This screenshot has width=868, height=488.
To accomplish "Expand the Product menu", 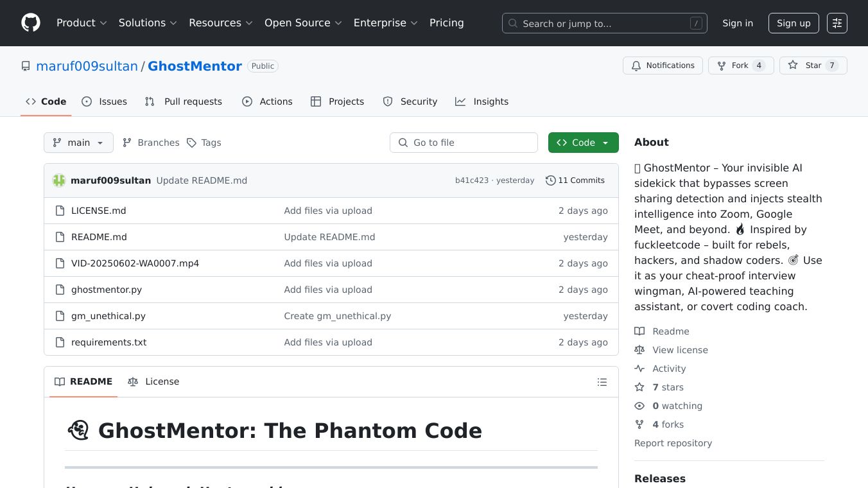I will pos(82,23).
